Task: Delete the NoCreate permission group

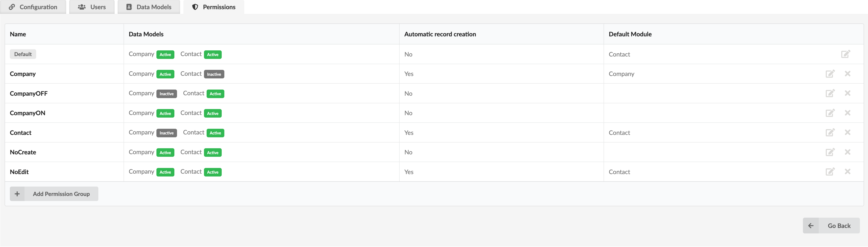Action: point(847,152)
